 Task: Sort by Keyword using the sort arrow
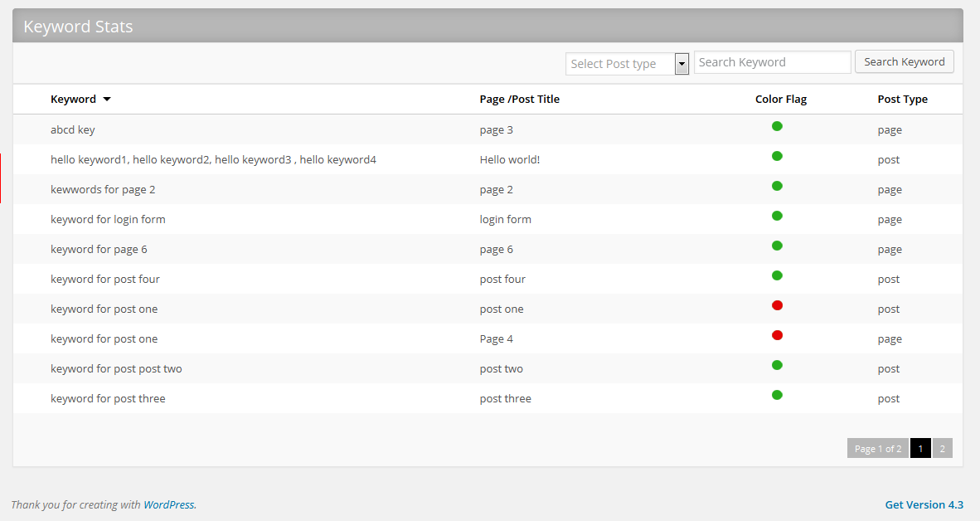(x=107, y=100)
